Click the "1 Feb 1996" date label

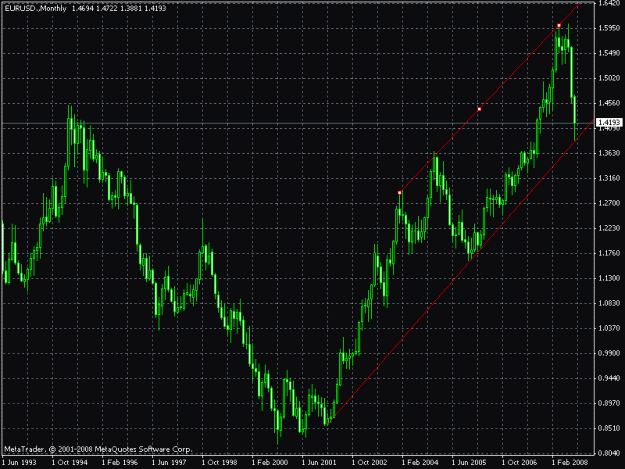tap(120, 463)
